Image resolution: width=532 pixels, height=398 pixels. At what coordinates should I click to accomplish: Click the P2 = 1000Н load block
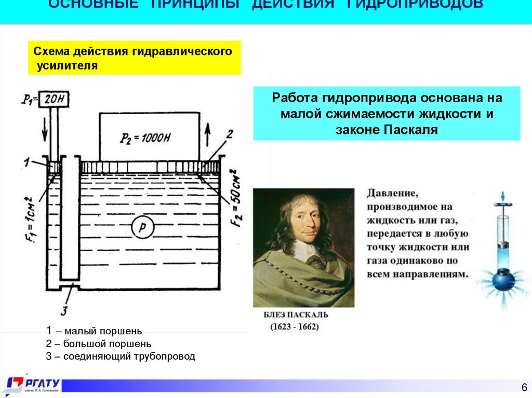[x=149, y=137]
